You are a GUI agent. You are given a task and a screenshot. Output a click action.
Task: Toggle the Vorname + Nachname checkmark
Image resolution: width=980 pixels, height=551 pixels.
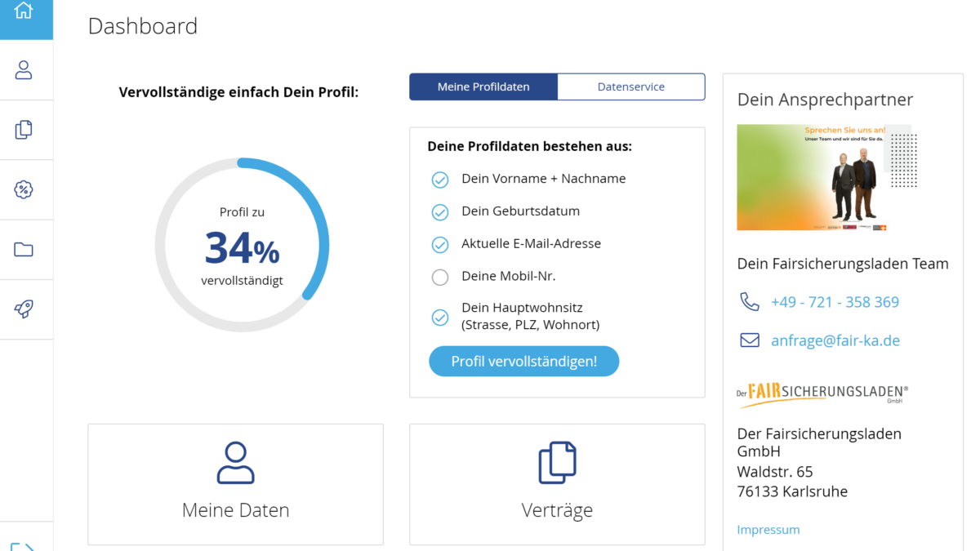(x=440, y=180)
